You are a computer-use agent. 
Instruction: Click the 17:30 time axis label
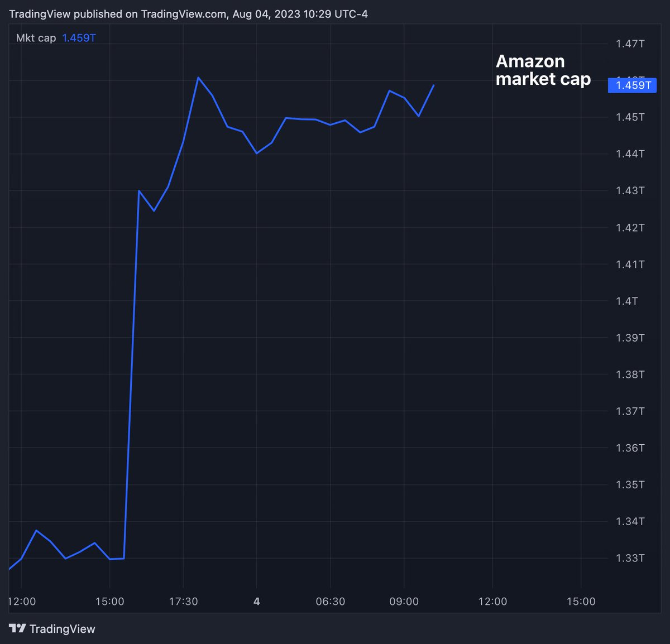(x=183, y=602)
